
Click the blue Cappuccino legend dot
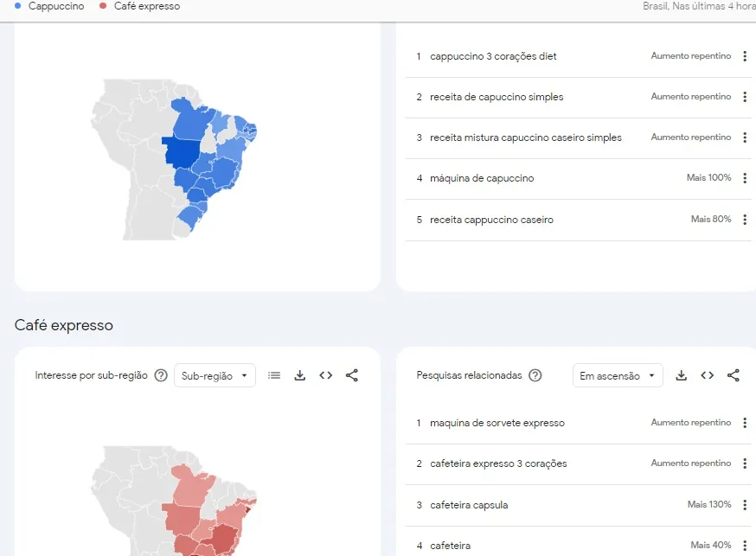(x=19, y=6)
